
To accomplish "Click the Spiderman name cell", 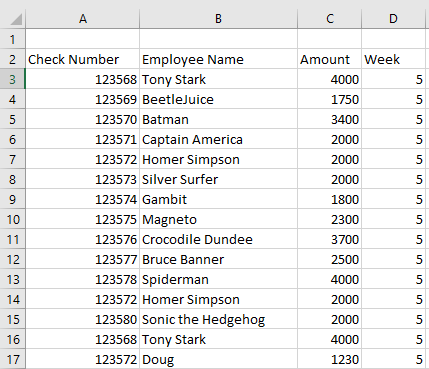I will [218, 279].
